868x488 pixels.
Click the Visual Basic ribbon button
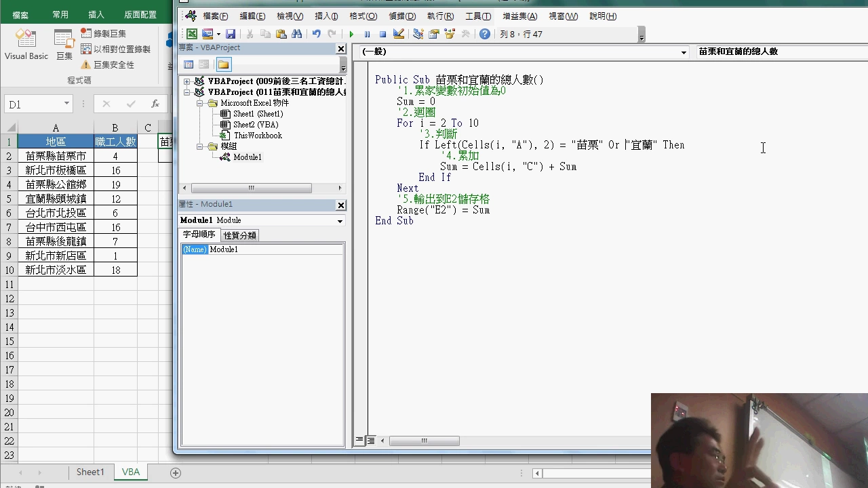point(26,45)
